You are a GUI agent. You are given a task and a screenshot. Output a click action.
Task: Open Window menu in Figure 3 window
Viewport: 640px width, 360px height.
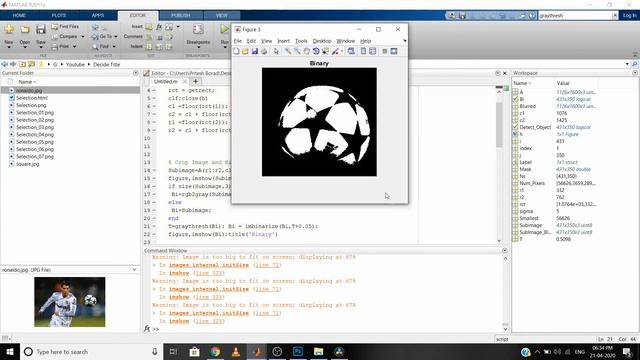pyautogui.click(x=345, y=41)
